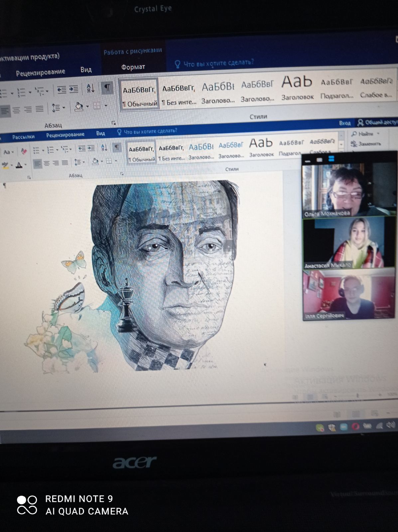The width and height of the screenshot is (398, 532).
Task: Open the Вид tab in the upper ribbon
Action: [x=86, y=70]
